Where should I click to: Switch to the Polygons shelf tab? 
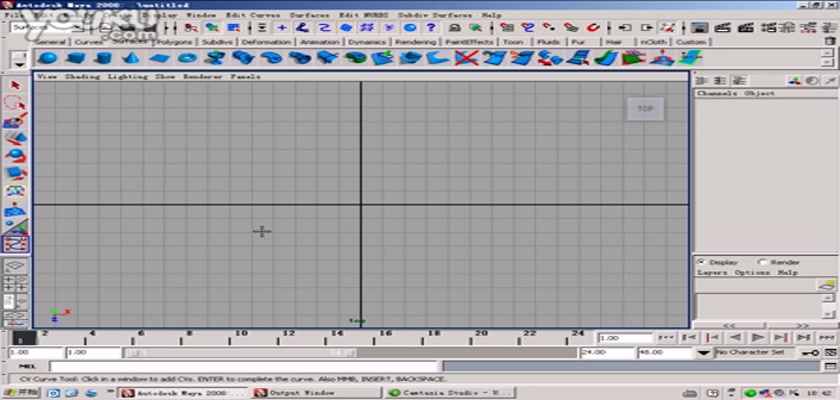click(176, 42)
